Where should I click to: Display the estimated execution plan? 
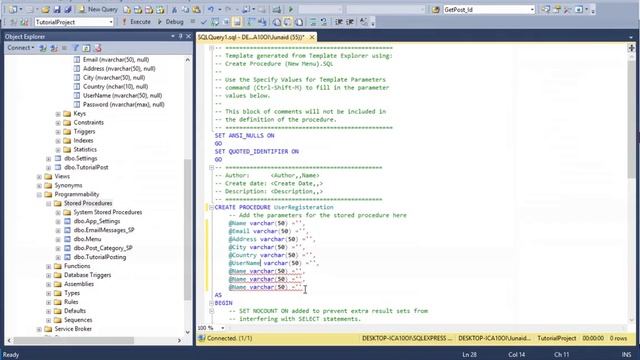[215, 22]
